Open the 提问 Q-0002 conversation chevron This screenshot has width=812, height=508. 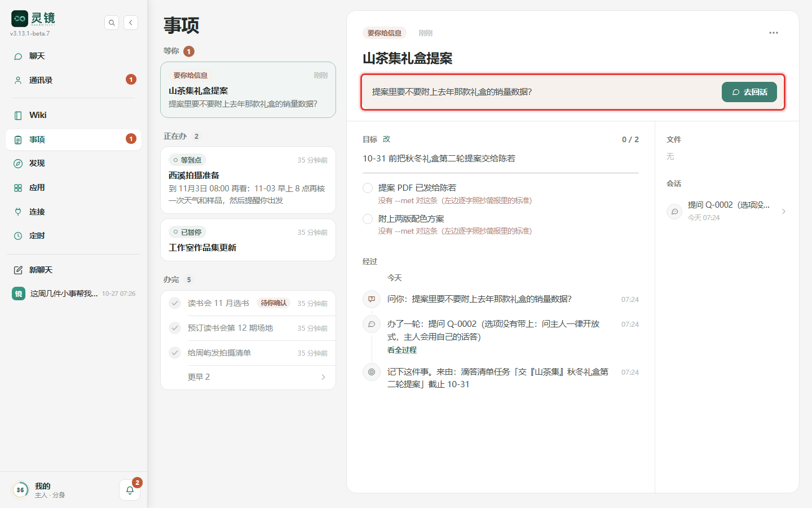click(x=783, y=211)
